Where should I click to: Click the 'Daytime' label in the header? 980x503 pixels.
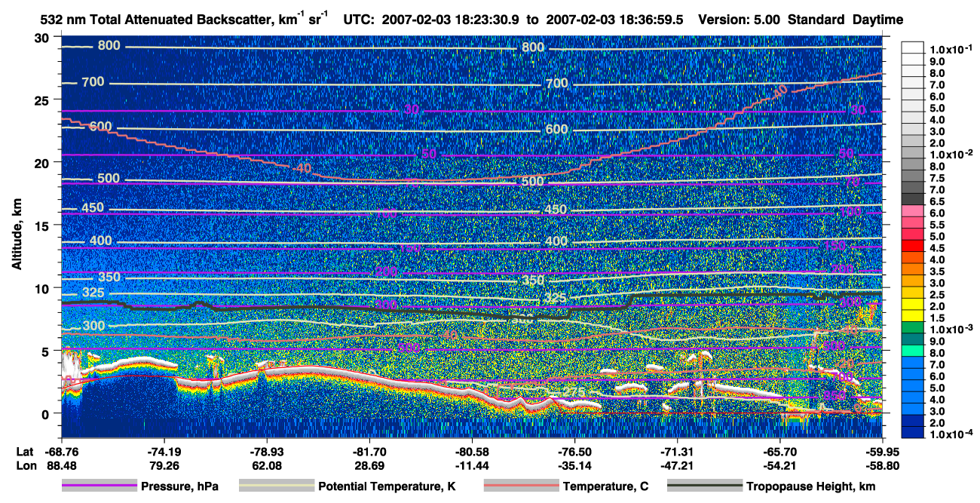coord(877,19)
